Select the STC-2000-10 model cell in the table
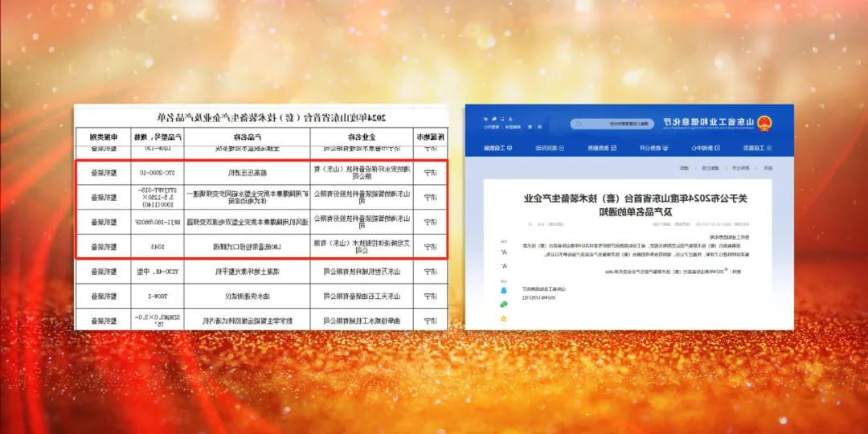The image size is (868, 434). point(157,172)
